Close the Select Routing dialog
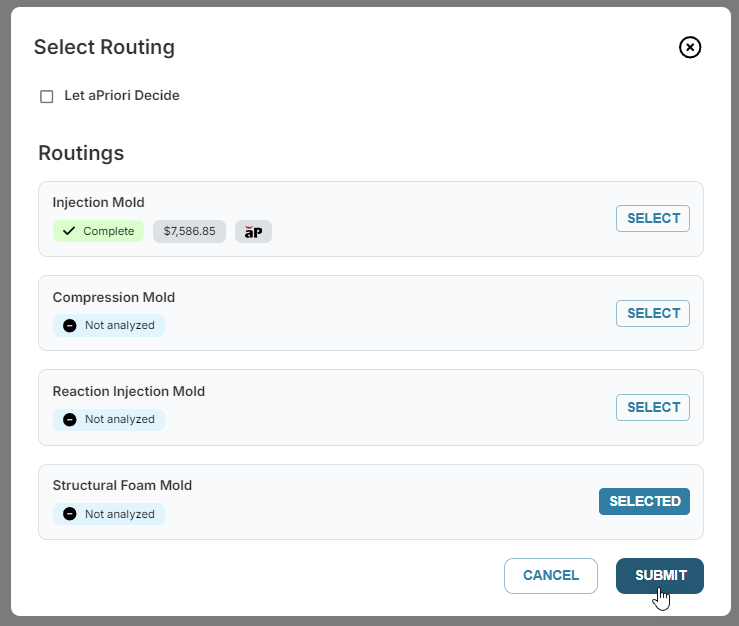739x626 pixels. [x=690, y=47]
